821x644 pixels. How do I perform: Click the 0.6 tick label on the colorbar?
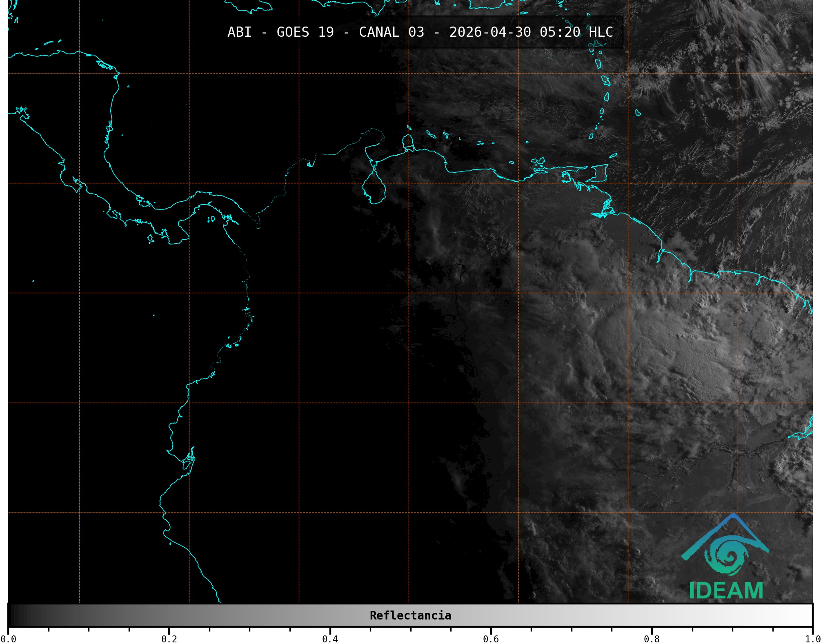(x=491, y=639)
